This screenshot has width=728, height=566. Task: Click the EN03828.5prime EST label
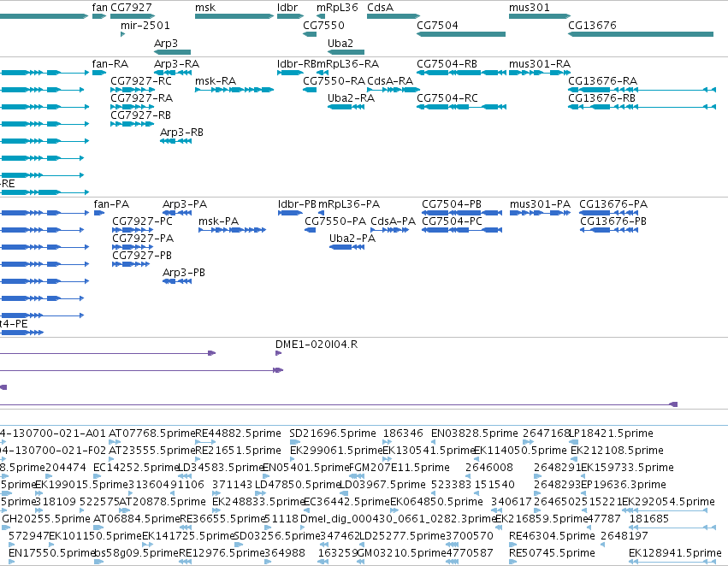coord(475,433)
